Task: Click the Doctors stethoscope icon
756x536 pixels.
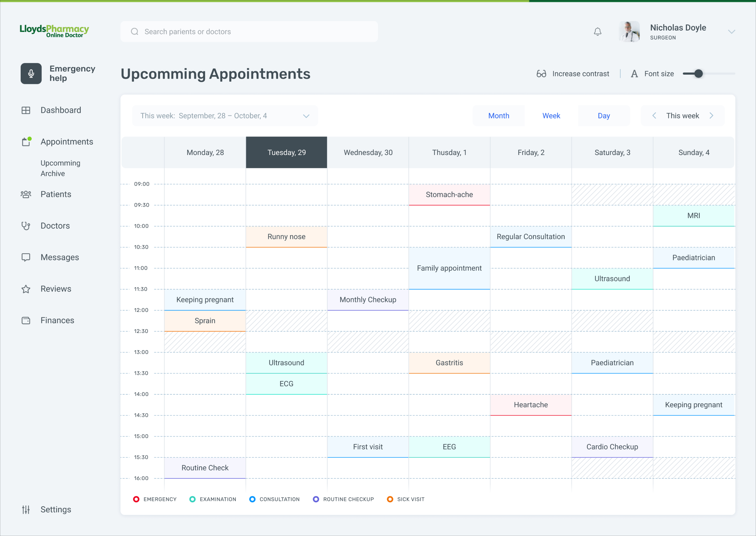Action: 26,226
